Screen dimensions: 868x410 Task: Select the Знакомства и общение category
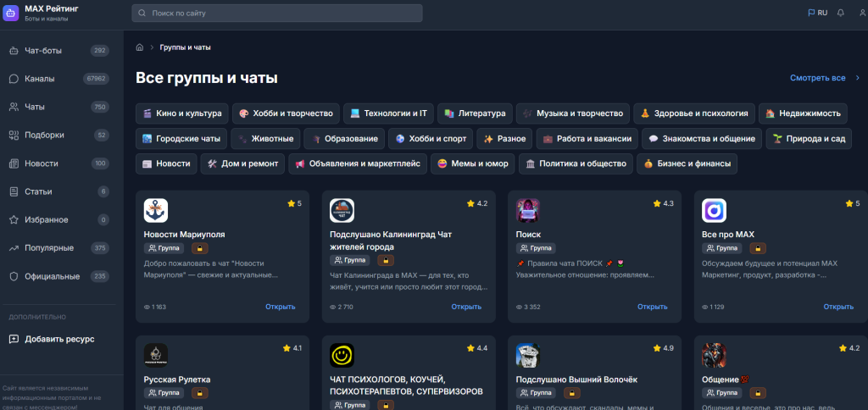702,139
